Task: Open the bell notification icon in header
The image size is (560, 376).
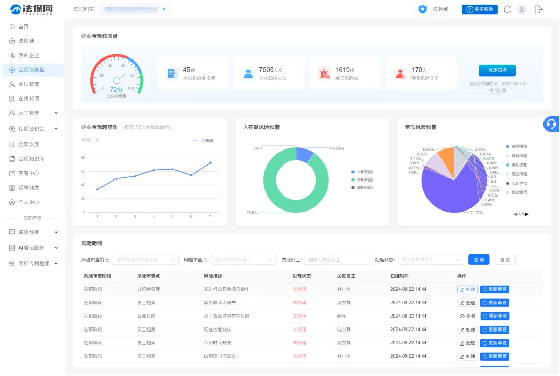Action: point(507,10)
